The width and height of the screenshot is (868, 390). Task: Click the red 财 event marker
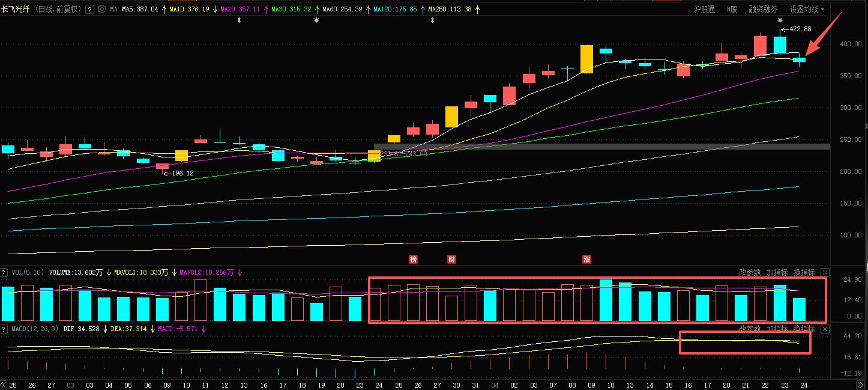coord(451,260)
